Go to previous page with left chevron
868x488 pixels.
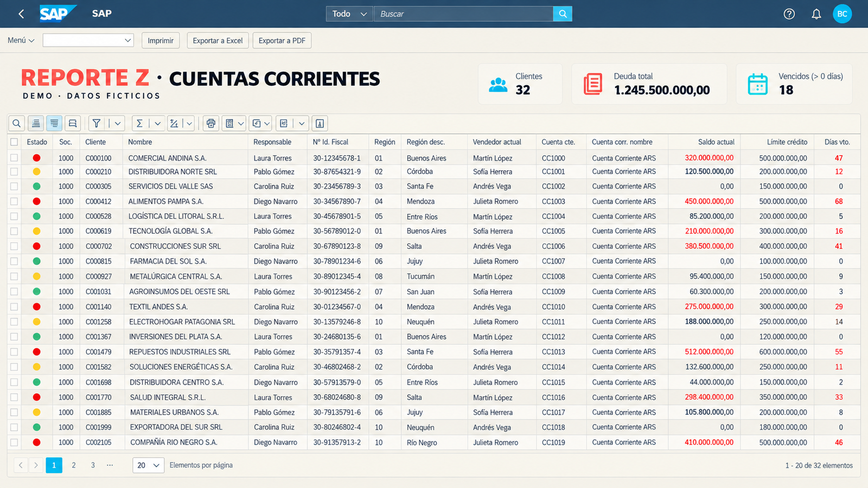tap(21, 465)
